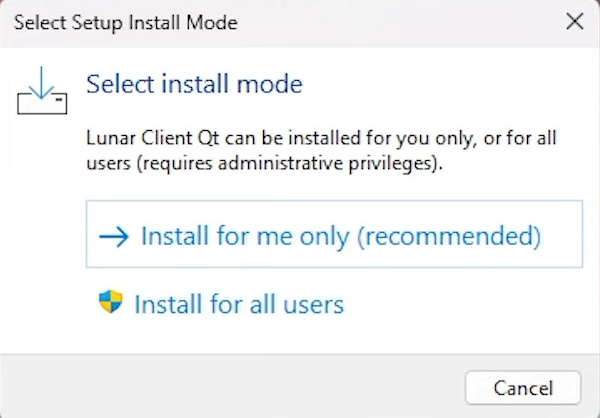Click the gray footer area left of Cancel

pyautogui.click(x=230, y=387)
